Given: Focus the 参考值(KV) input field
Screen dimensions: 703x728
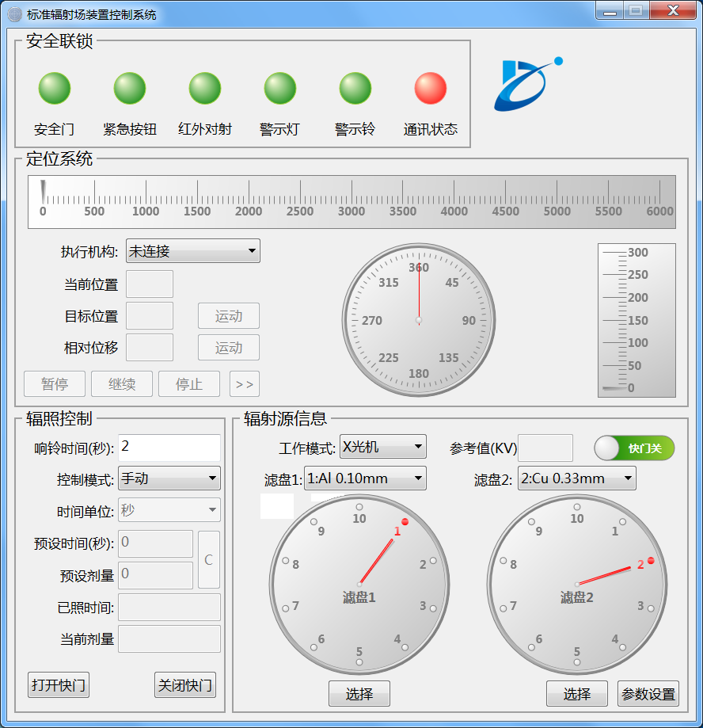Looking at the screenshot, I should click(545, 448).
